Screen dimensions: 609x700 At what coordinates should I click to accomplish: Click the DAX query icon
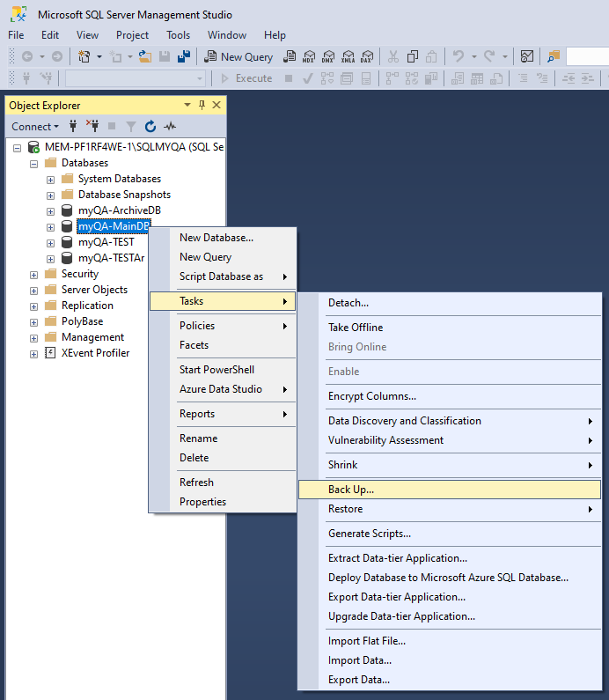pos(367,56)
